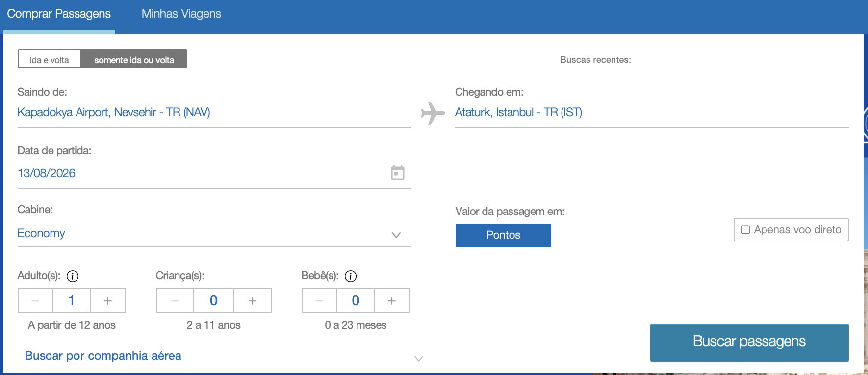Select somente ida ou volta option

click(134, 59)
